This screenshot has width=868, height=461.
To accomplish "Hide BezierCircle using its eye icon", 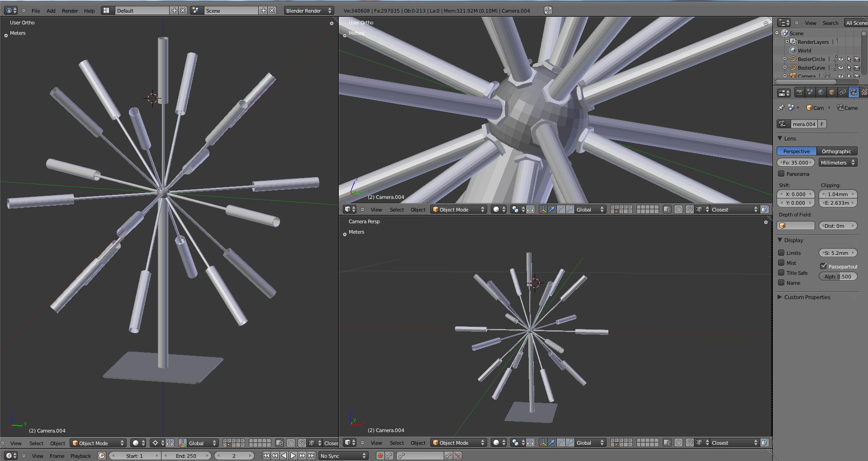I will coord(841,59).
